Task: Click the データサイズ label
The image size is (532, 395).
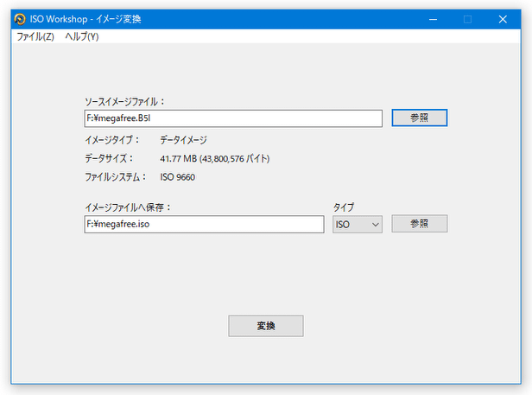Action: click(x=110, y=159)
